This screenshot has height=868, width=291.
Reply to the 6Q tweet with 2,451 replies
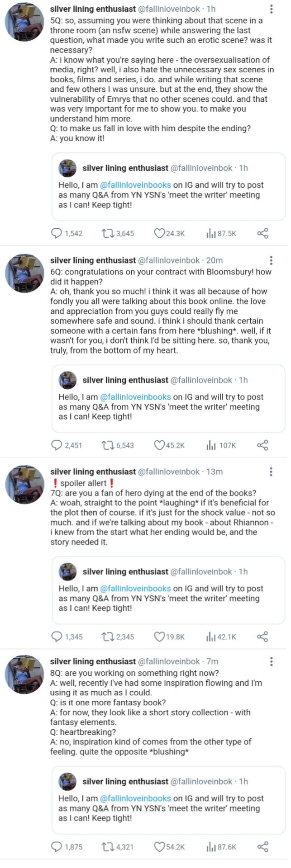[x=57, y=445]
